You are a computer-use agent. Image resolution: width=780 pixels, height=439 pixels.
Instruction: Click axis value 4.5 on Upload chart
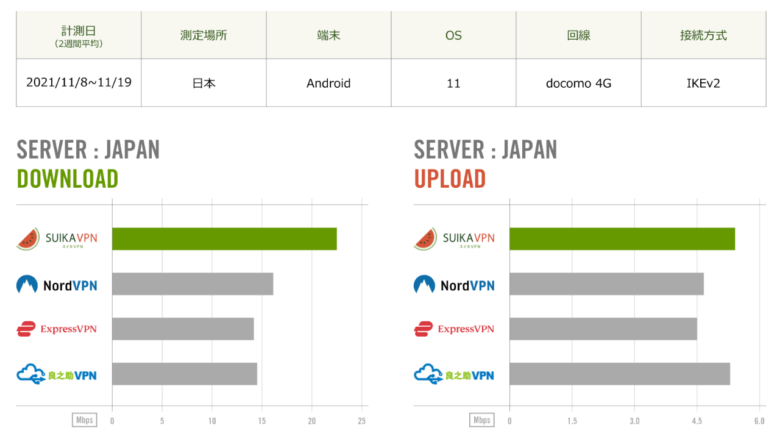tap(697, 421)
